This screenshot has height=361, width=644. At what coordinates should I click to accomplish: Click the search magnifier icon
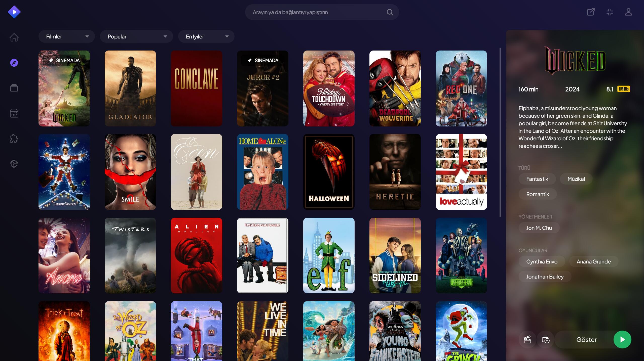390,12
